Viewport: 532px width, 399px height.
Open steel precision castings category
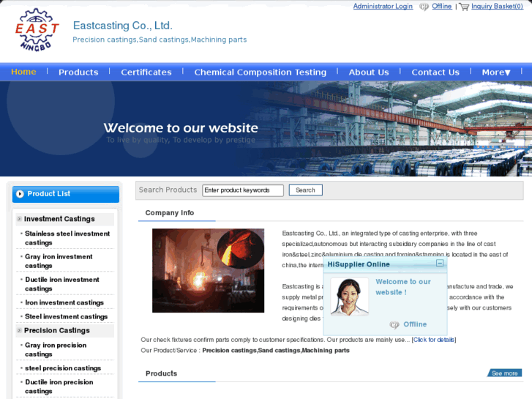63,368
